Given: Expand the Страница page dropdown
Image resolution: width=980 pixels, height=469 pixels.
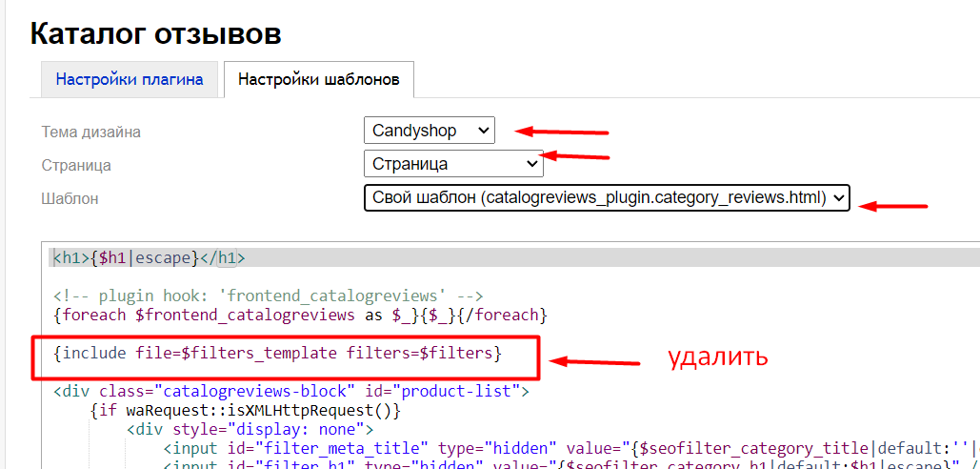Looking at the screenshot, I should tap(453, 164).
